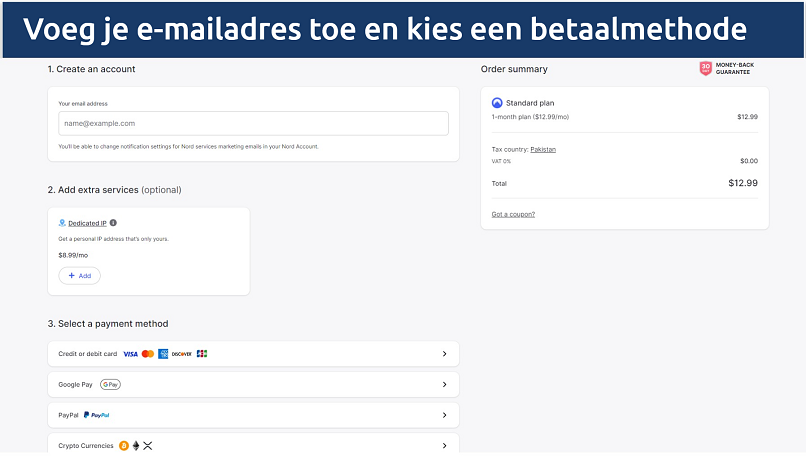This screenshot has height=460, width=806.
Task: Click the Dedicated IP location pin icon
Action: click(x=62, y=223)
